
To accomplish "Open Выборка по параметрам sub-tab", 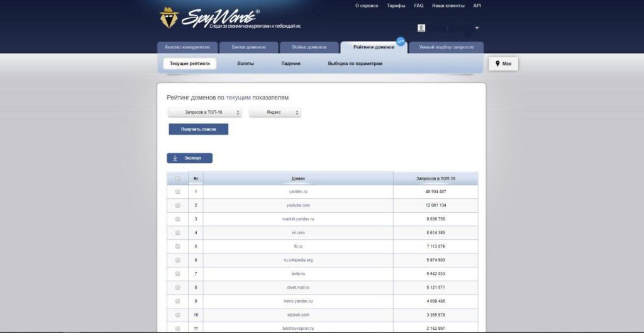I will pos(355,64).
